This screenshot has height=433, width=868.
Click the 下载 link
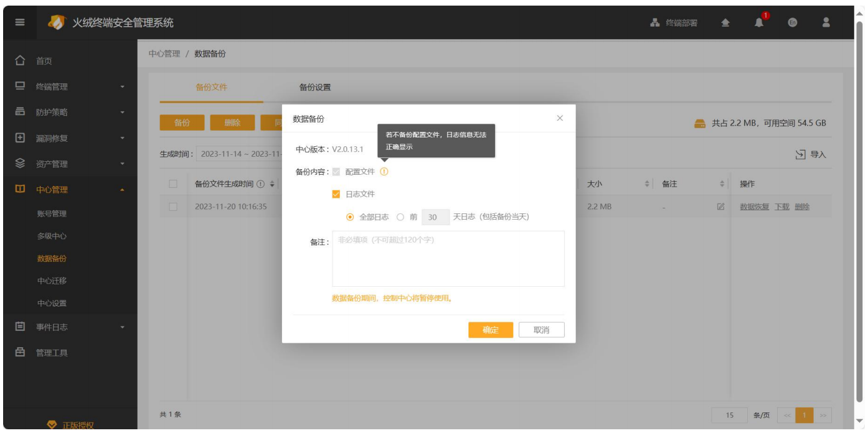[781, 207]
